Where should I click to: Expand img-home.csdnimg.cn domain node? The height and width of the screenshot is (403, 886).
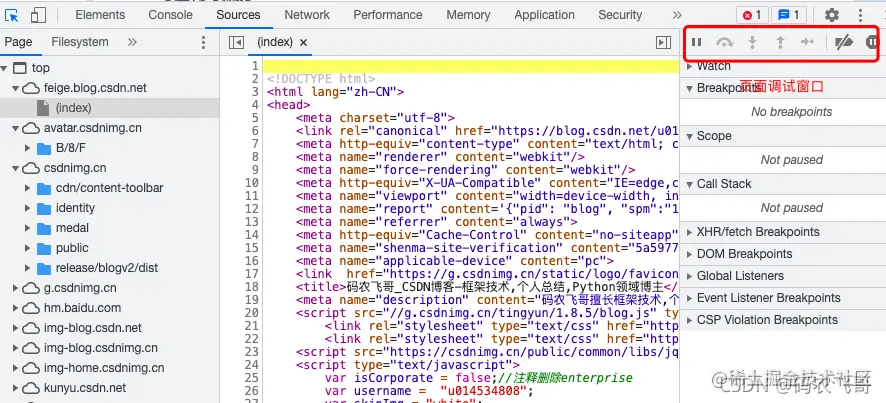tap(15, 368)
